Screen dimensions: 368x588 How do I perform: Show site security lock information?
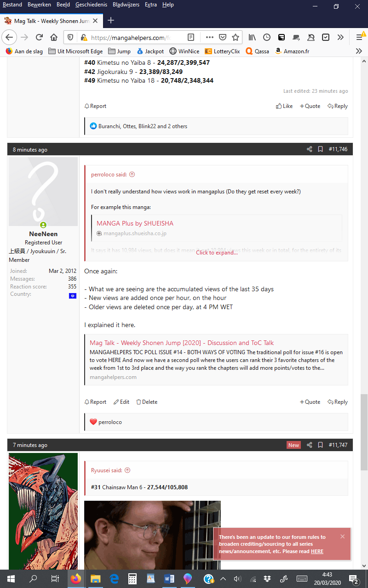coord(83,38)
